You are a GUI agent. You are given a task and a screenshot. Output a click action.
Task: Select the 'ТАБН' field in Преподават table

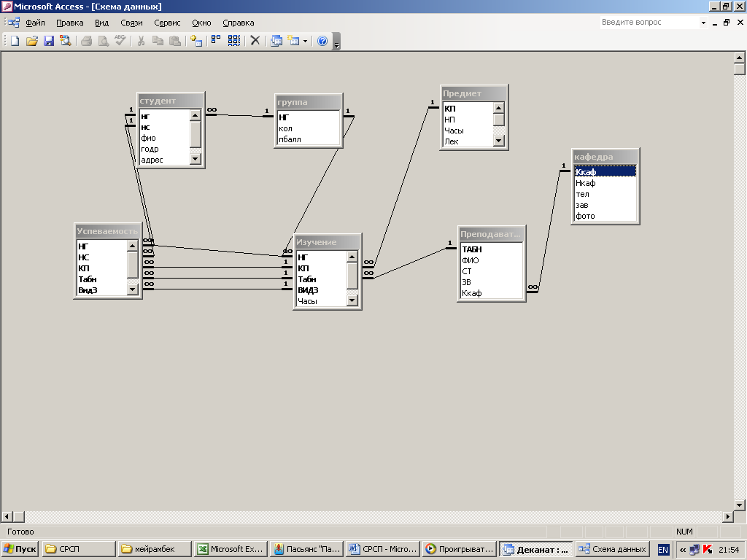(x=491, y=249)
